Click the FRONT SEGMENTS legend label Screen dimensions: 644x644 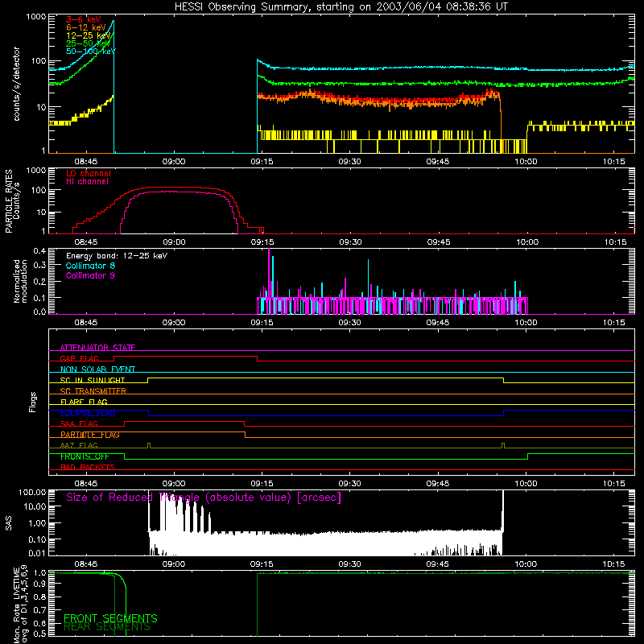(x=110, y=618)
